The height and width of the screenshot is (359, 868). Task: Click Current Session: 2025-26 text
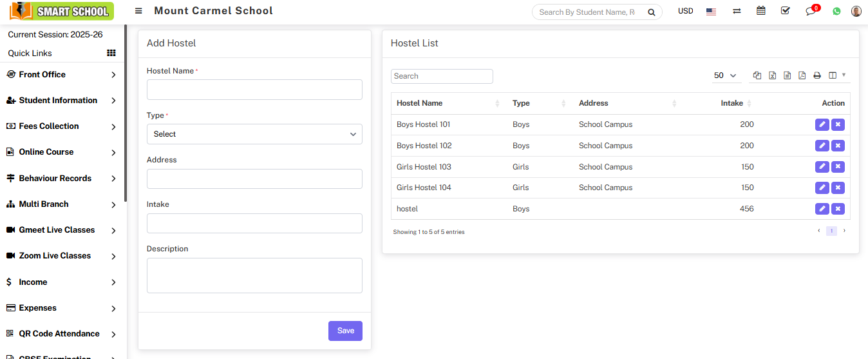pyautogui.click(x=55, y=35)
